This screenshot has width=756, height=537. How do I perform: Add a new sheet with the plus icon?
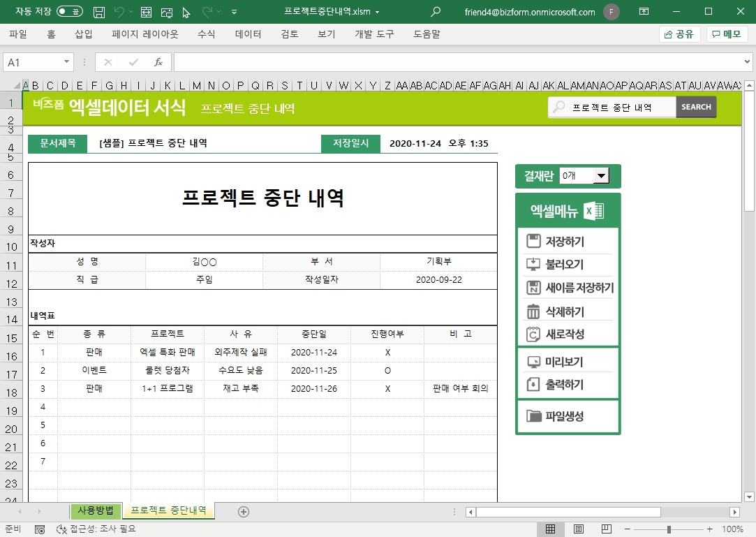point(244,512)
